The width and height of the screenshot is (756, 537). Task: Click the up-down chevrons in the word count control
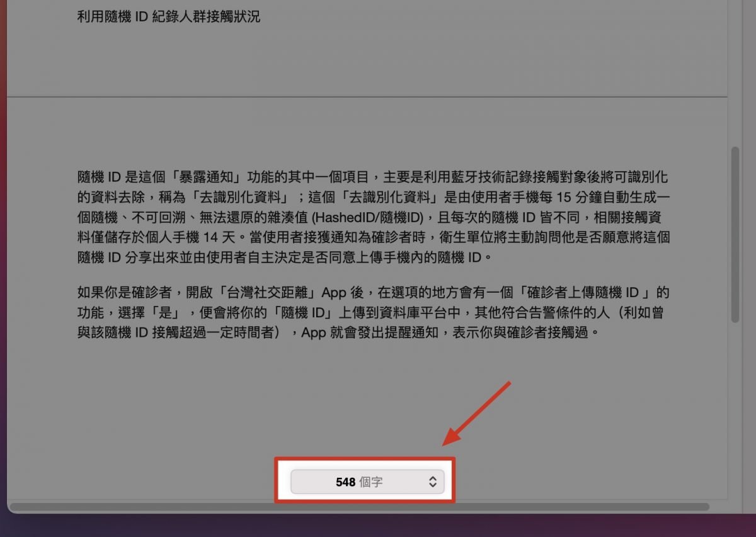click(433, 482)
